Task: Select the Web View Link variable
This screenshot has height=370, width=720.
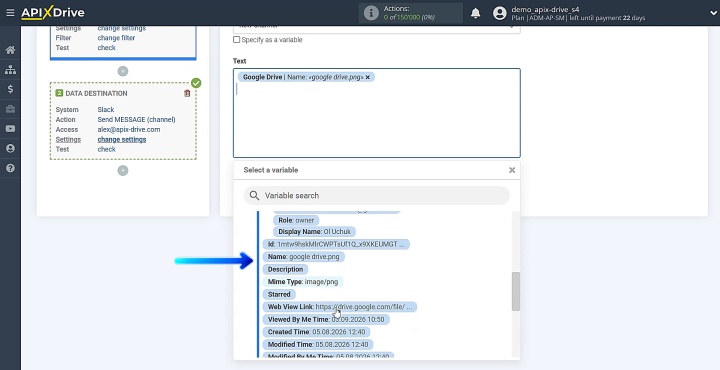Action: 340,307
